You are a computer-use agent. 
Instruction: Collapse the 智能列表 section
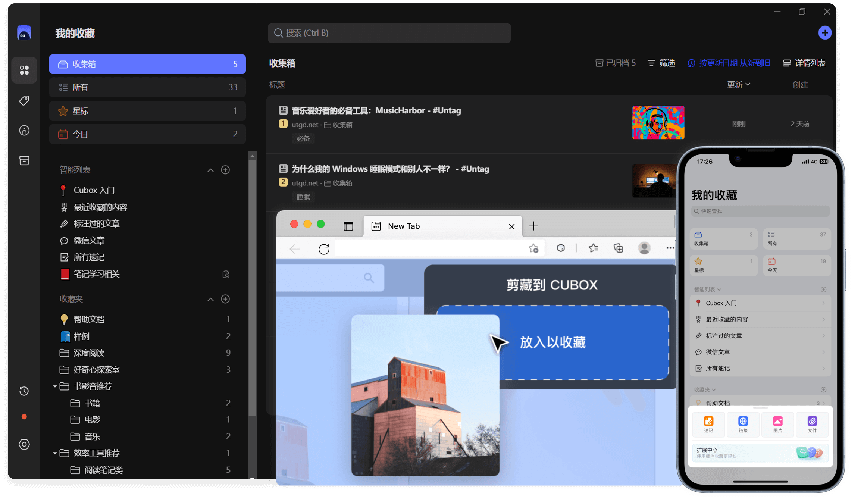coord(210,170)
